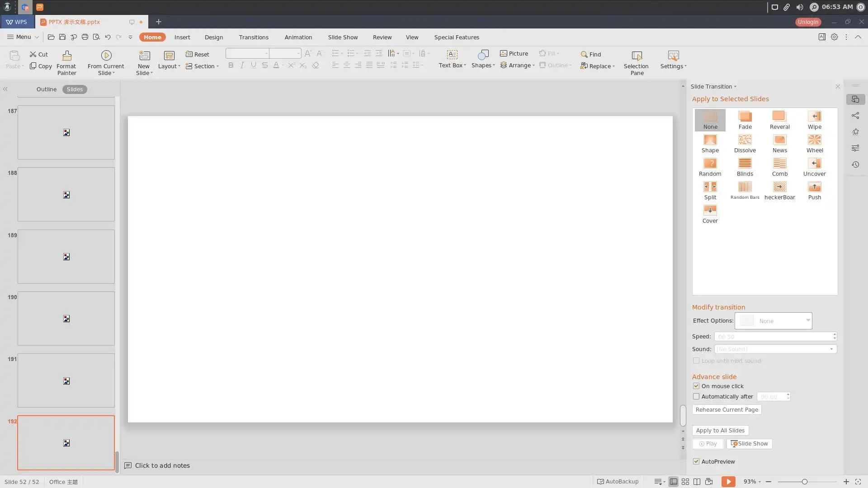Insert a Text Box
Screen dimensions: 868x488
click(452, 59)
